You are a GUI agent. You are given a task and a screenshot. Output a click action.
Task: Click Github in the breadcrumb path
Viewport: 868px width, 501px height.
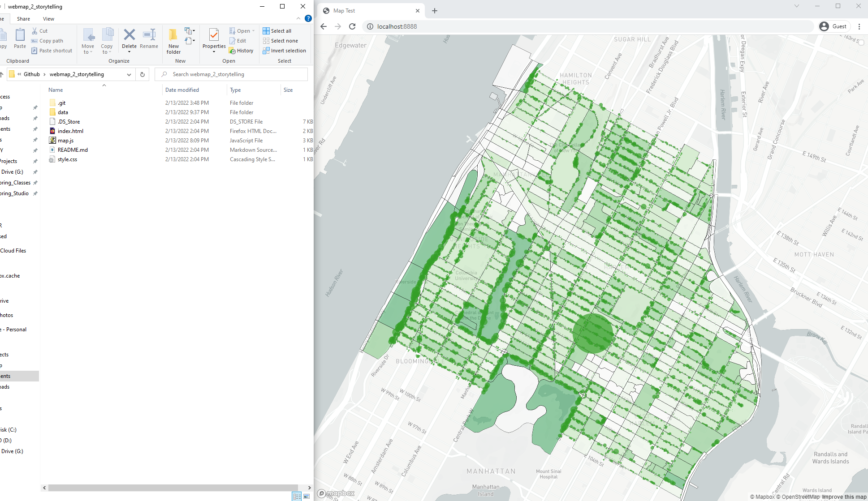pyautogui.click(x=32, y=74)
